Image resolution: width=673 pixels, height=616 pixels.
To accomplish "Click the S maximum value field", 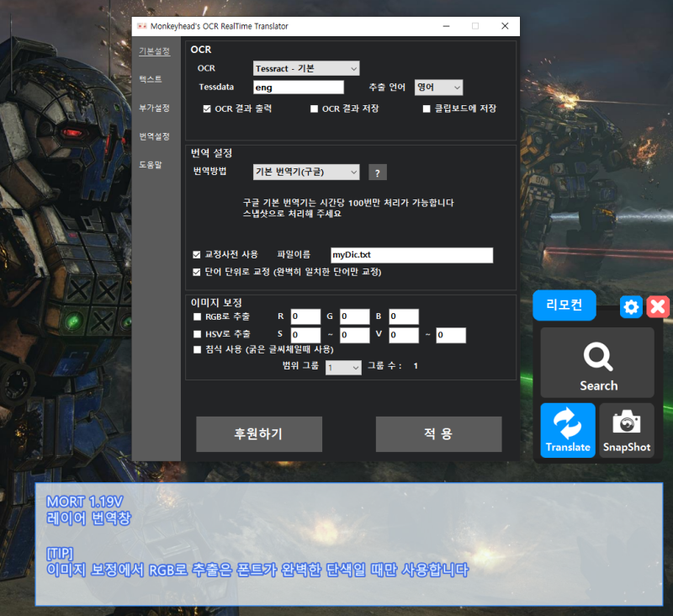I will [x=354, y=335].
